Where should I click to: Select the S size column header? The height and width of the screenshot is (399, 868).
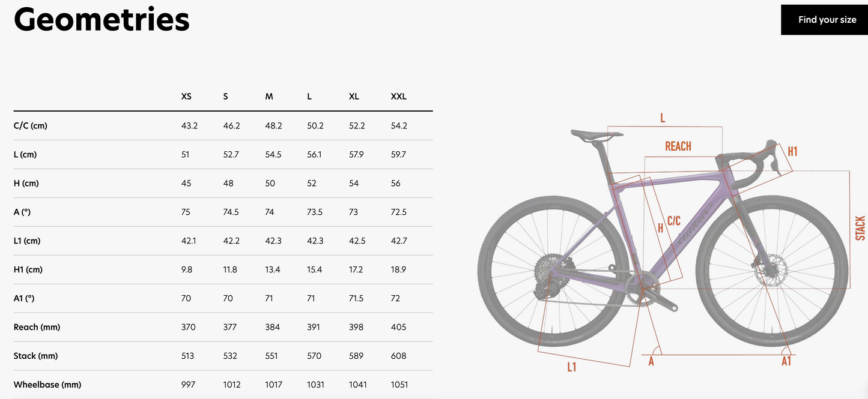pyautogui.click(x=225, y=97)
